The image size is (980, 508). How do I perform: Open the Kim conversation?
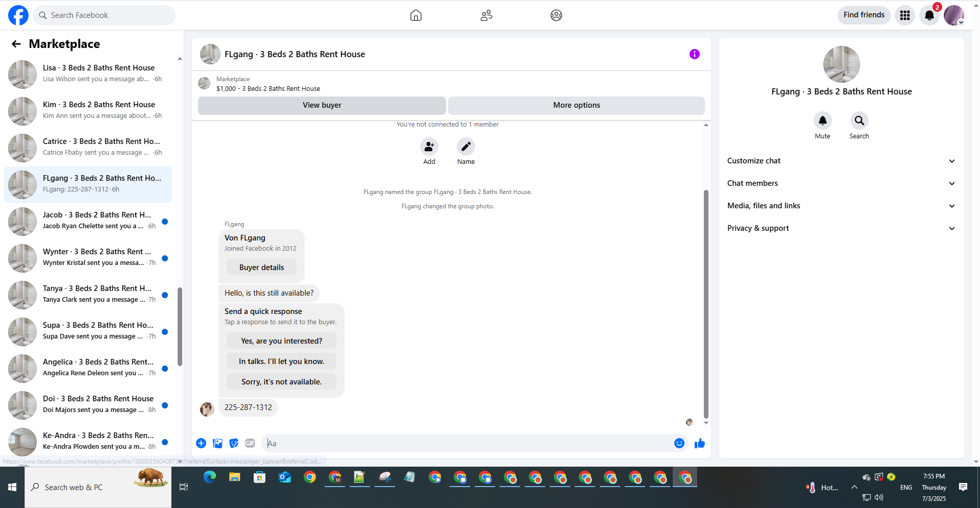tap(88, 111)
